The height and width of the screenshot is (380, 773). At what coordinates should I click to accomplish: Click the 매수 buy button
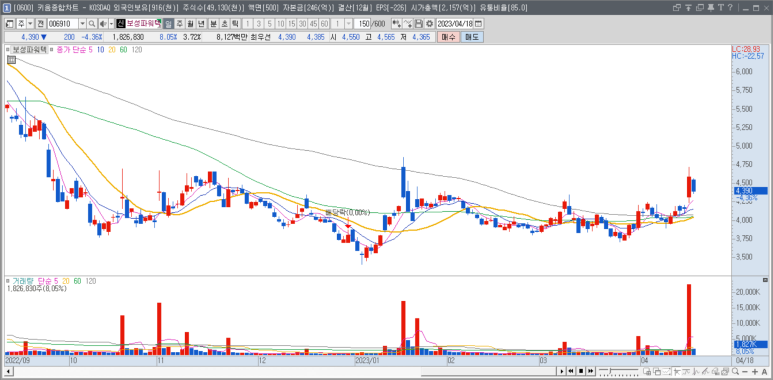point(448,37)
